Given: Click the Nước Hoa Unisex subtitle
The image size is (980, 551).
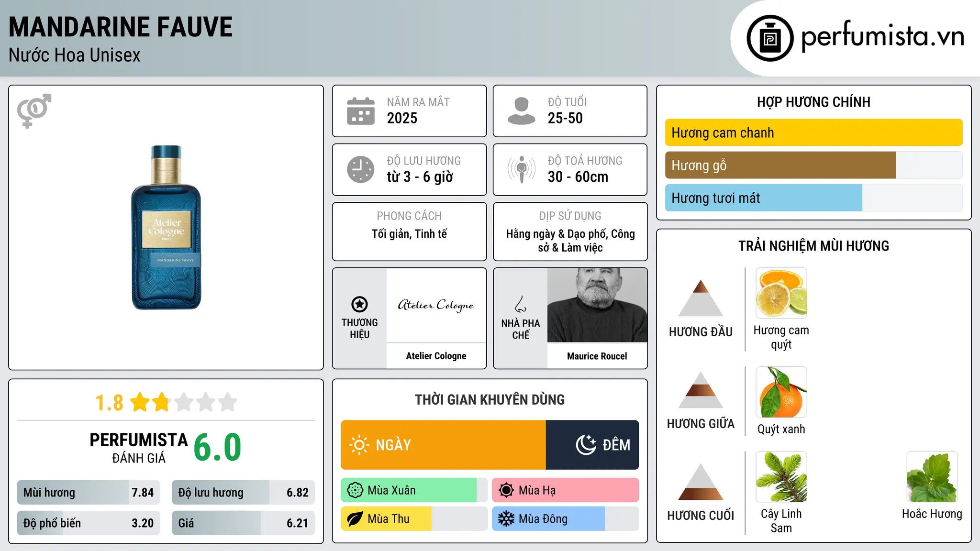Looking at the screenshot, I should pos(75,55).
